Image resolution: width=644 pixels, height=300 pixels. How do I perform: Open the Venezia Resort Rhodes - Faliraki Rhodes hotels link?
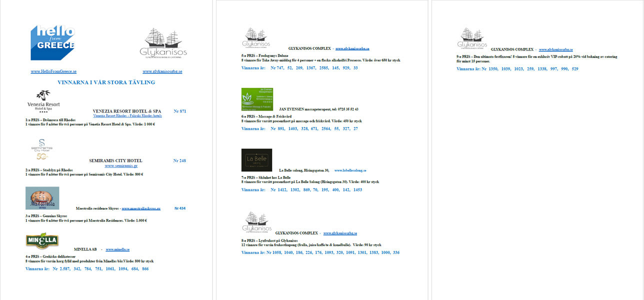127,115
